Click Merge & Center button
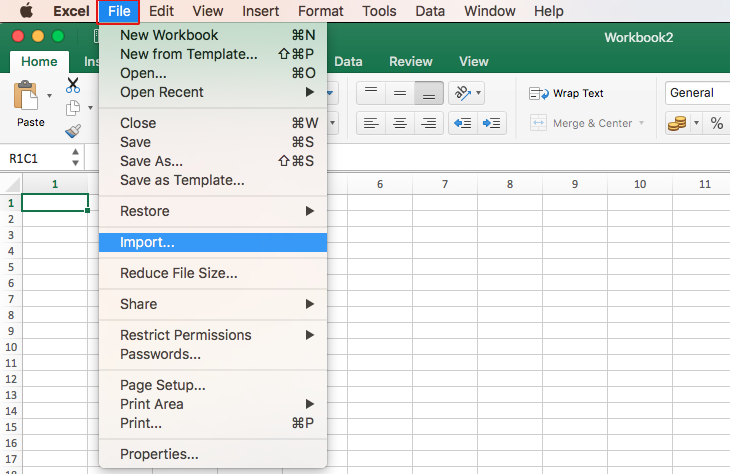Viewport: 730px width, 474px height. 581,123
